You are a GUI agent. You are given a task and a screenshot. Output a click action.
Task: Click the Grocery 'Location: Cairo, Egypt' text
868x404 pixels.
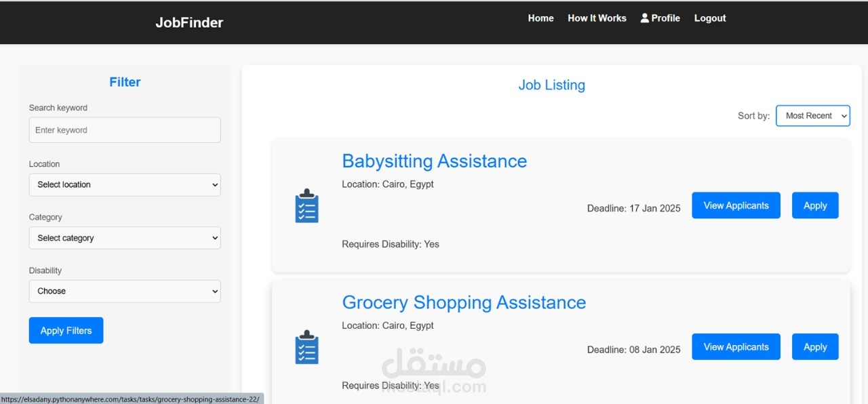[388, 325]
